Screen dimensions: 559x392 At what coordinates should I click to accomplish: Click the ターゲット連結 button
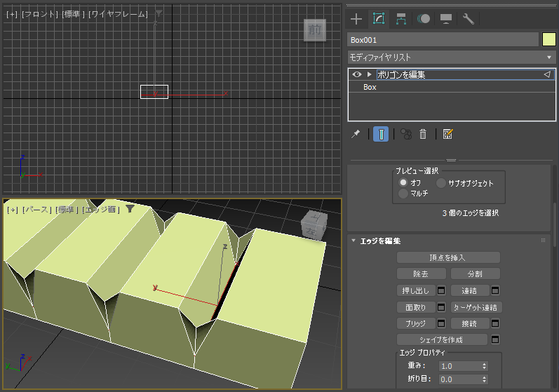(476, 307)
